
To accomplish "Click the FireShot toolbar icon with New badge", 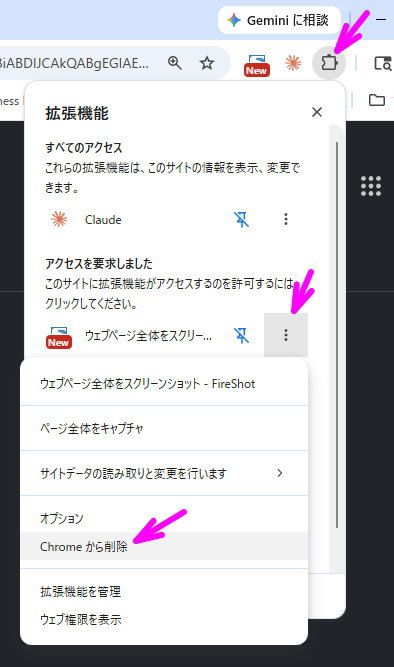I will pyautogui.click(x=257, y=65).
